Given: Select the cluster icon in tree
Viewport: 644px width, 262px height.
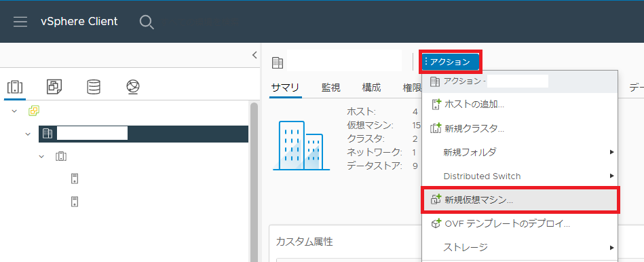Looking at the screenshot, I should click(61, 157).
